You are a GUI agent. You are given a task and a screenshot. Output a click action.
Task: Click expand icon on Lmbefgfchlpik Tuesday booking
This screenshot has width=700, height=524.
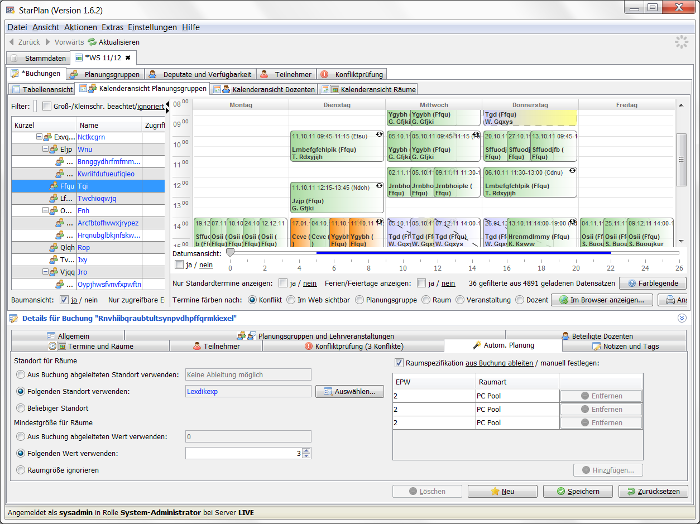pyautogui.click(x=379, y=134)
